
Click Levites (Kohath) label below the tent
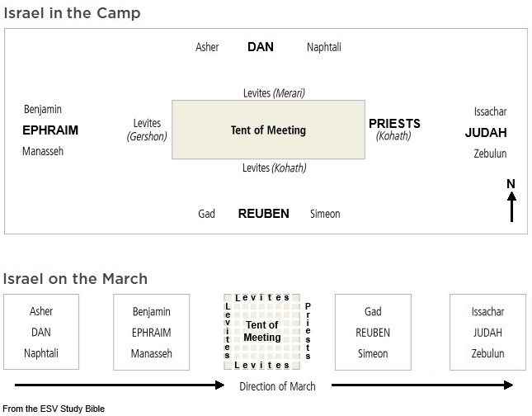point(274,168)
